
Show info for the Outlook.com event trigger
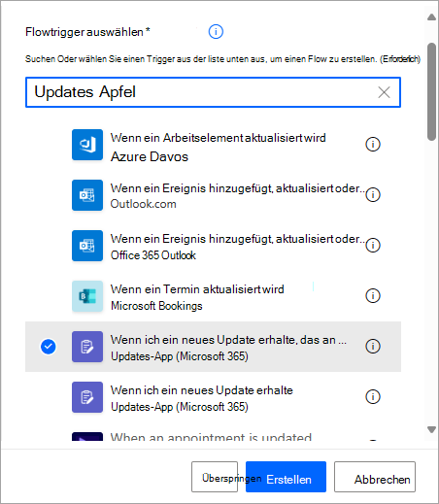(x=373, y=194)
